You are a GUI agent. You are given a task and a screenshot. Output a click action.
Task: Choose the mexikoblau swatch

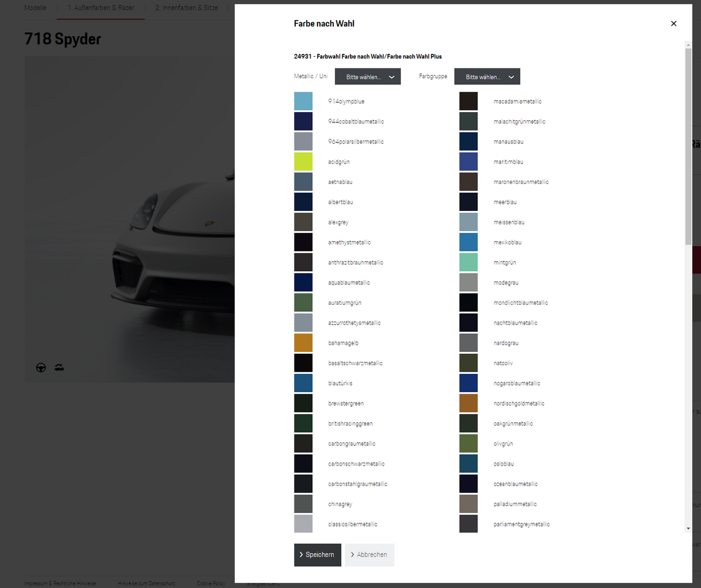tap(469, 242)
